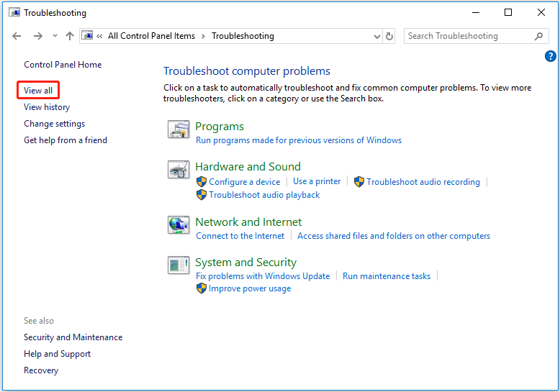Open Network and Internet category

click(248, 222)
